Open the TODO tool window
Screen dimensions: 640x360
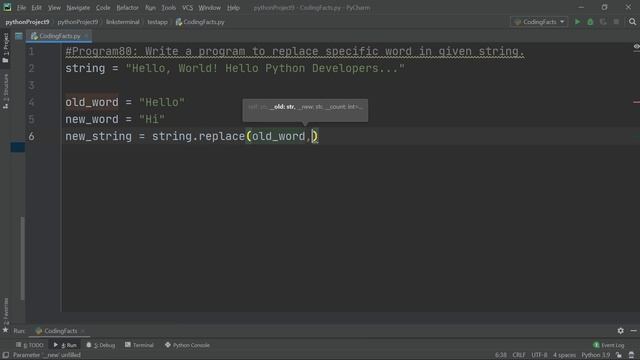tap(29, 345)
